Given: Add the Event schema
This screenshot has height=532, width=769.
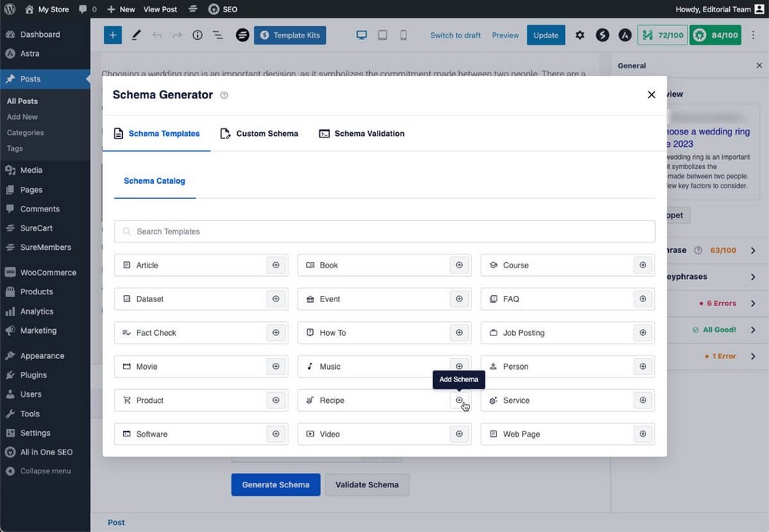Looking at the screenshot, I should click(x=459, y=299).
